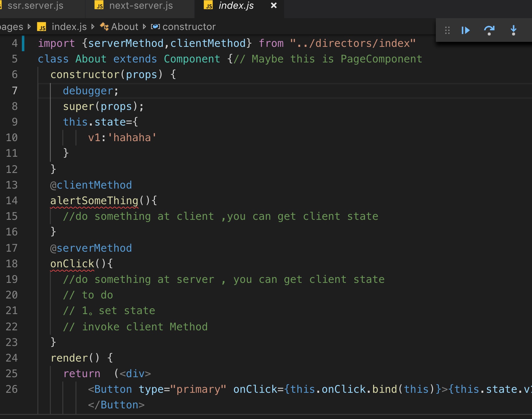
Task: Open the About class breadcrumb
Action: [x=125, y=27]
